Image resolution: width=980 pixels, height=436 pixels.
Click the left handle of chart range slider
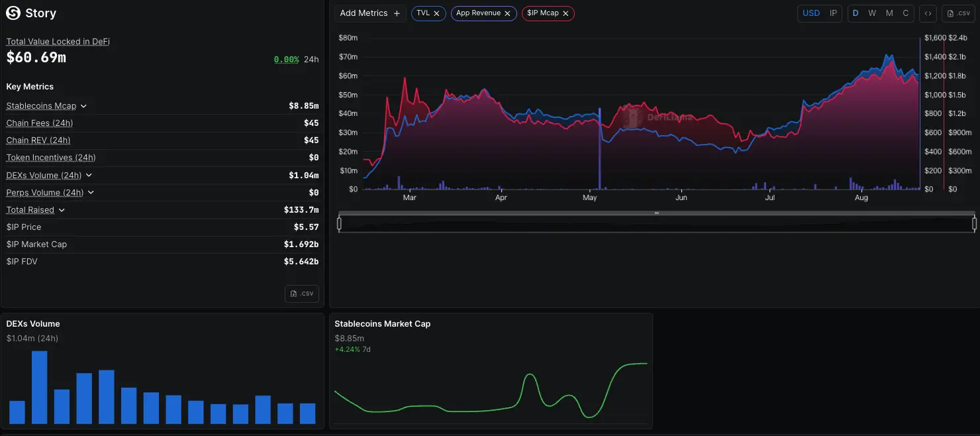(x=339, y=224)
